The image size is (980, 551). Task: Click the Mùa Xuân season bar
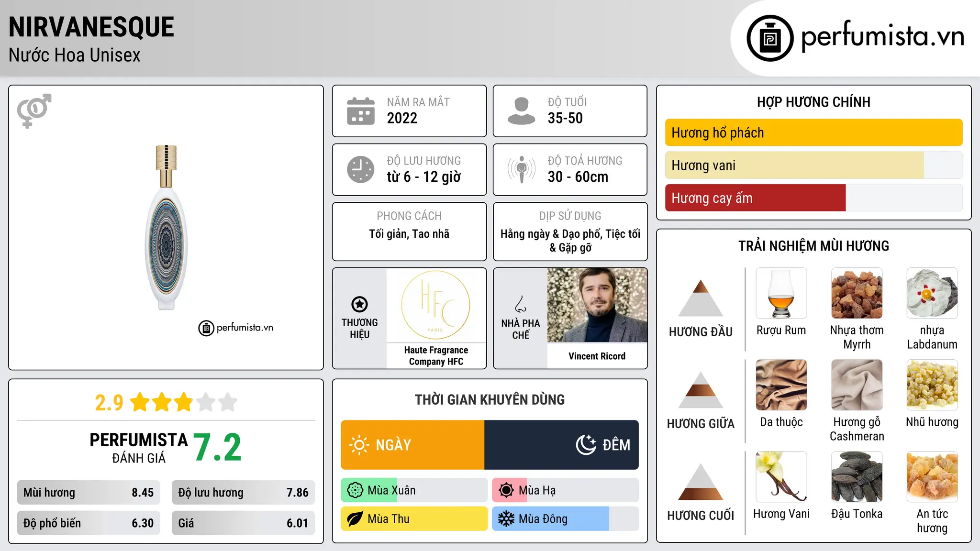414,490
